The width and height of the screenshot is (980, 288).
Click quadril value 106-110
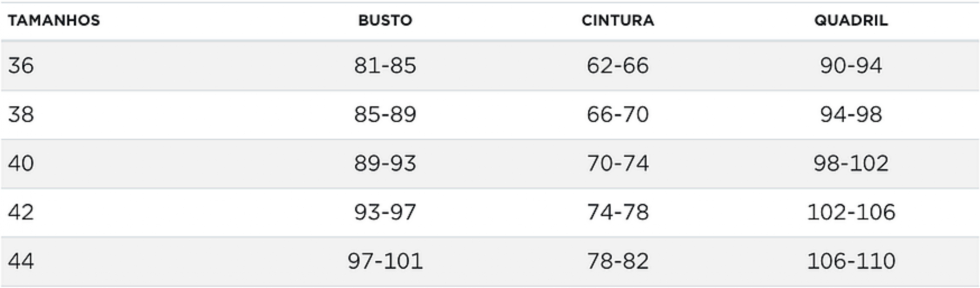851,261
